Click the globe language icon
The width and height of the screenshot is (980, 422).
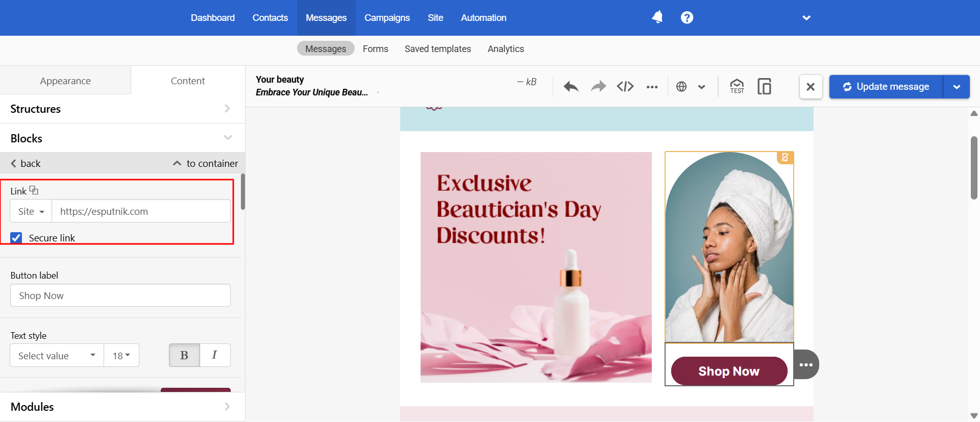tap(681, 87)
